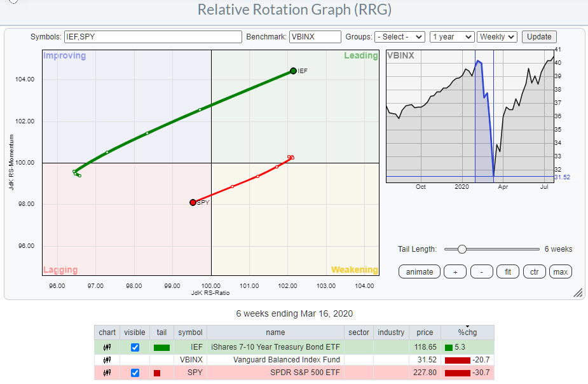Viewport: 588px width, 384px height.
Task: Open the 1 year period dropdown
Action: tap(451, 37)
